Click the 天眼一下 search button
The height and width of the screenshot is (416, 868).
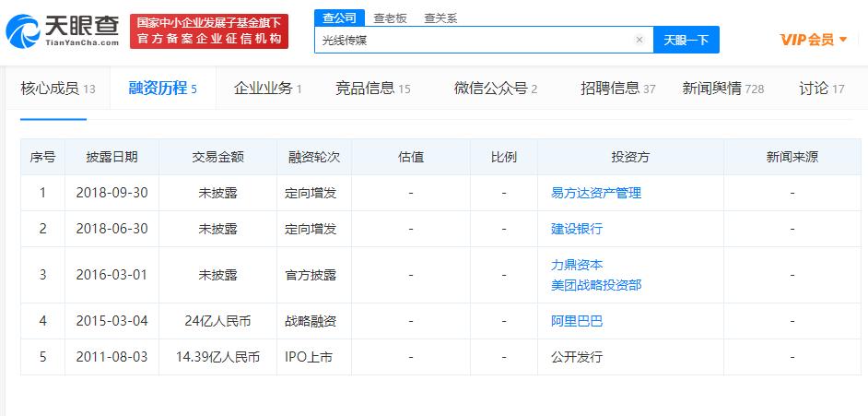(x=686, y=40)
